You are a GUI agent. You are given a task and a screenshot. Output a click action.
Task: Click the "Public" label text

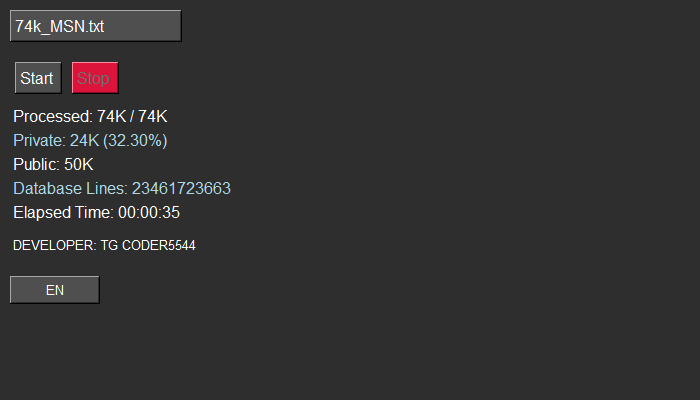[x=36, y=164]
